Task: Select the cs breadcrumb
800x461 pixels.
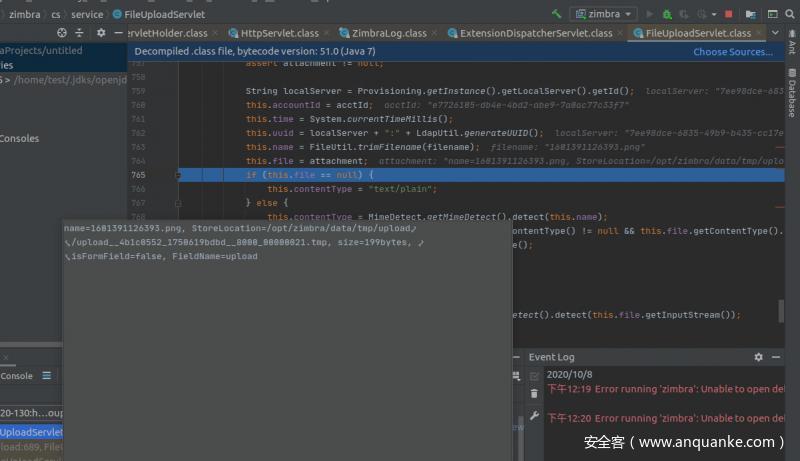Action: (56, 14)
